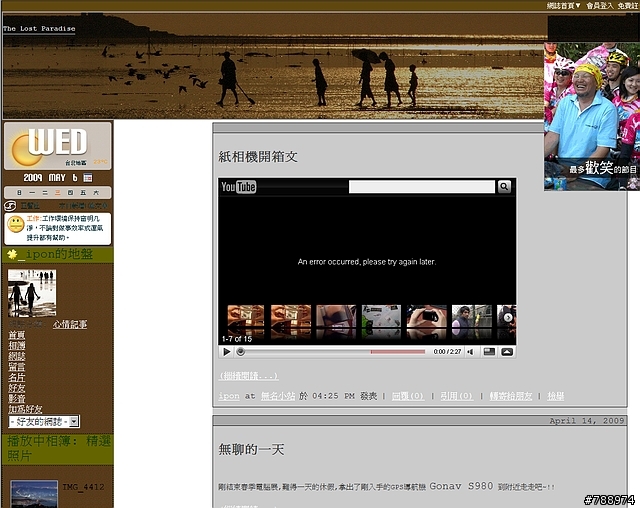The width and height of the screenshot is (640, 508).
Task: Click the next arrow on video thumbnails
Action: pyautogui.click(x=508, y=317)
